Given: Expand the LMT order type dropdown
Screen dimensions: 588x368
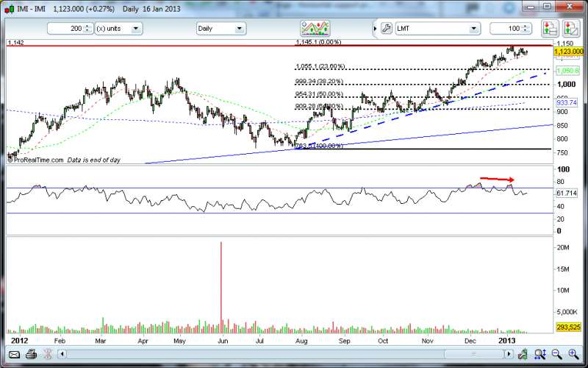Looking at the screenshot, I should (474, 29).
